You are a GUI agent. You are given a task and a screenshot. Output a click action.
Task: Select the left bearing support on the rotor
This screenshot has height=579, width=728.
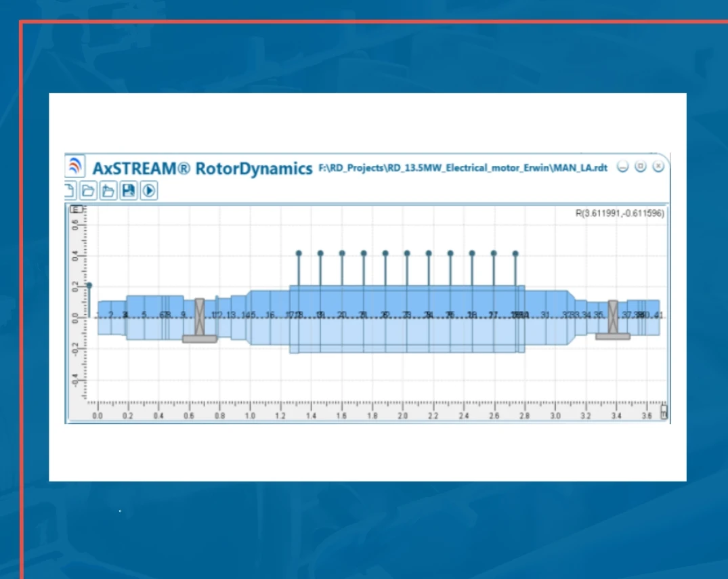[200, 320]
